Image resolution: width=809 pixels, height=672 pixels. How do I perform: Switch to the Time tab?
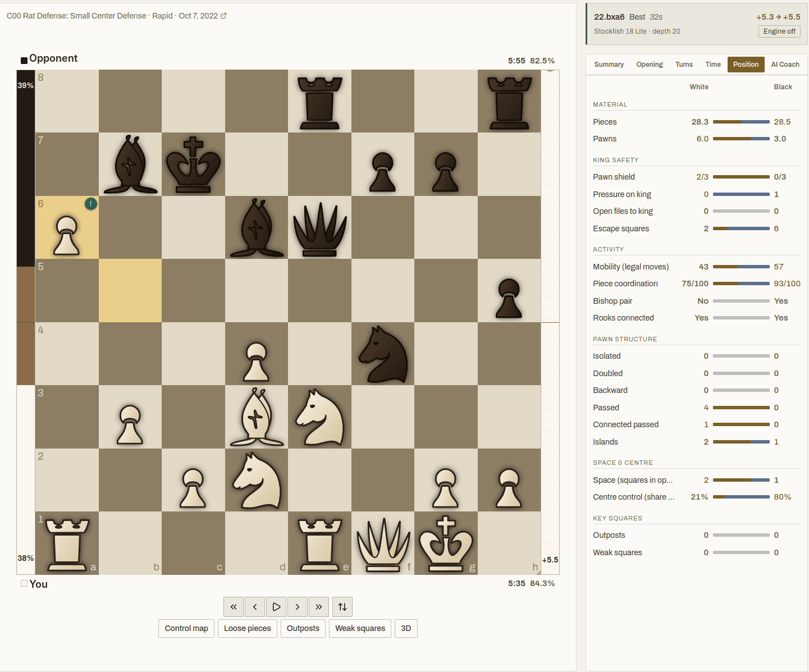pyautogui.click(x=713, y=65)
